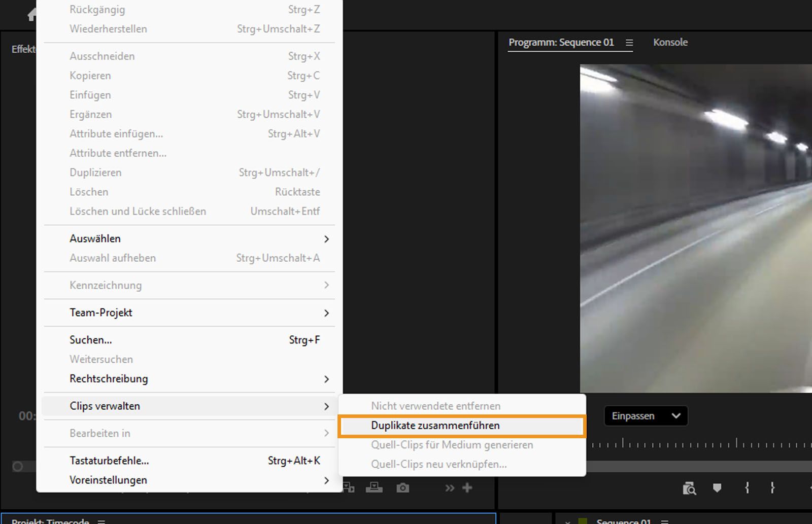Click the Program monitor time ruler
Image resolution: width=812 pixels, height=524 pixels.
click(699, 444)
